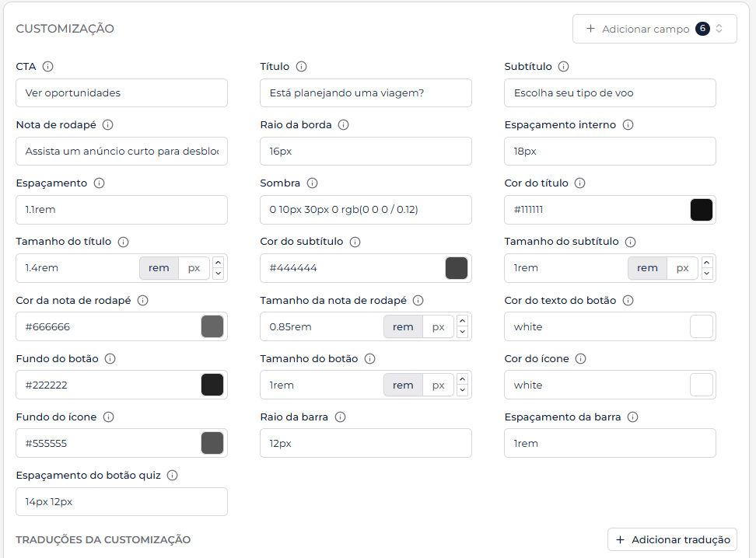Select px unit for Tamanho do botão

[438, 385]
